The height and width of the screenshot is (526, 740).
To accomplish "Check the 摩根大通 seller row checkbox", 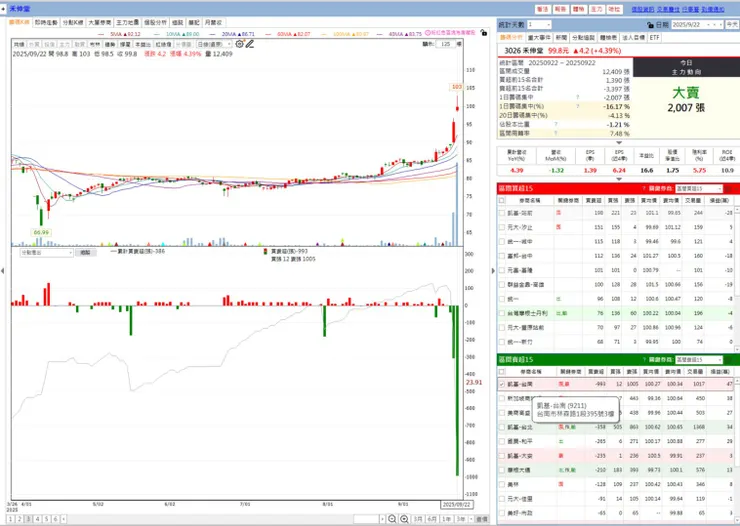I will click(x=502, y=470).
